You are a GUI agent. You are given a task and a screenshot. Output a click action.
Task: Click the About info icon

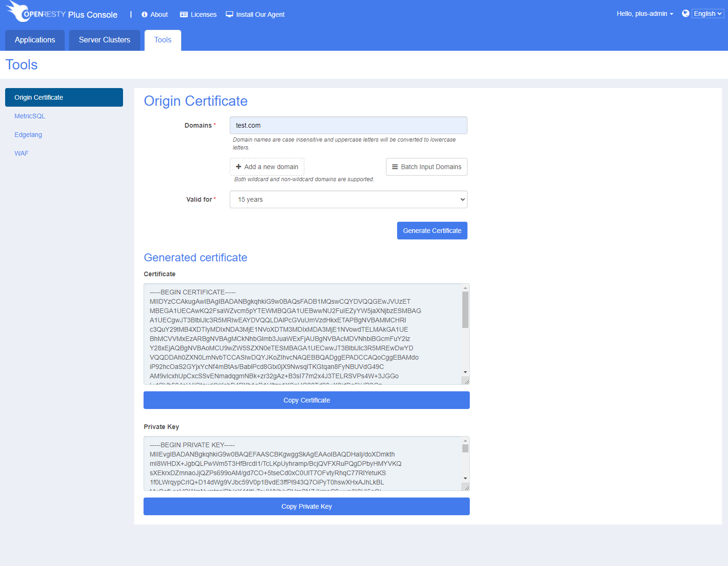click(144, 14)
